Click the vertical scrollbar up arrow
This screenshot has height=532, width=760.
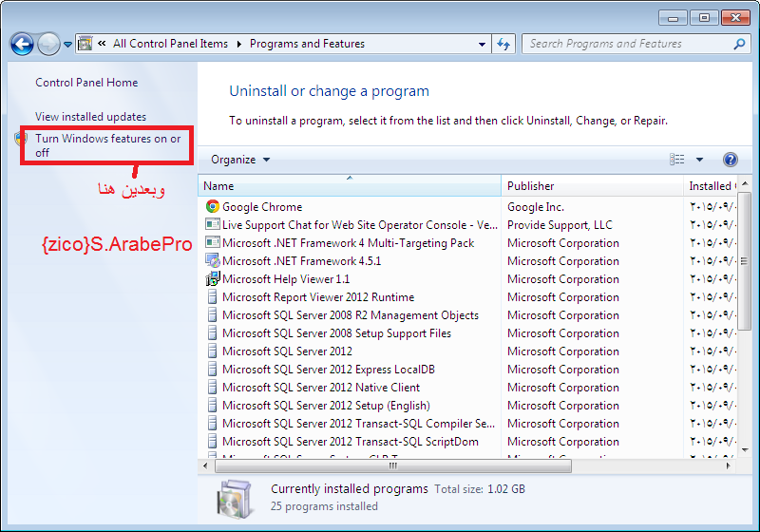tap(745, 183)
